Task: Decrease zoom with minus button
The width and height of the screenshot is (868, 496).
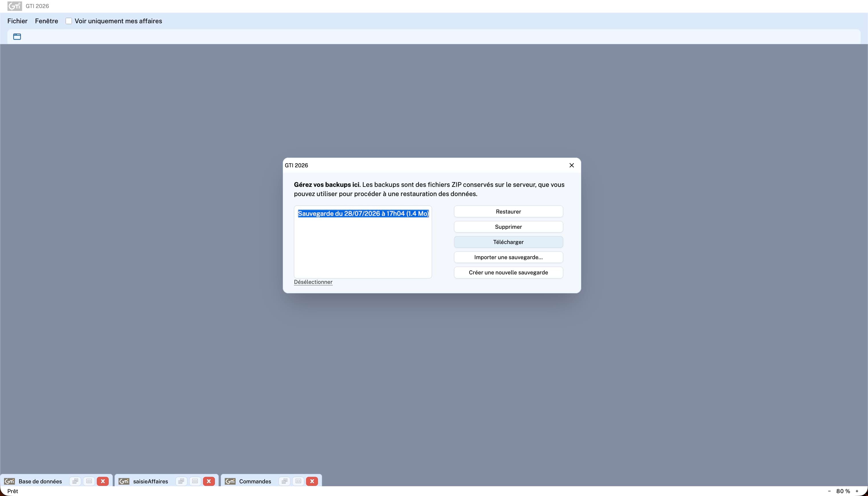Action: [x=829, y=491]
